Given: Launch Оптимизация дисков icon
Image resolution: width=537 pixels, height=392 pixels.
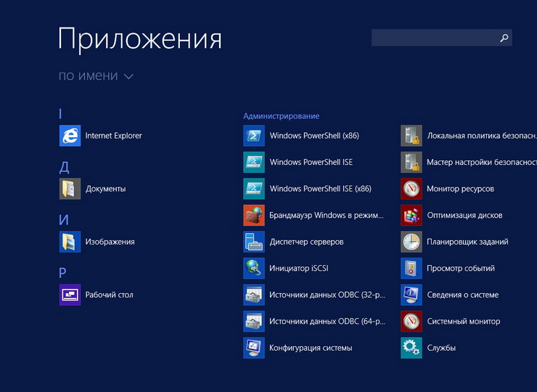Looking at the screenshot, I should 411,215.
